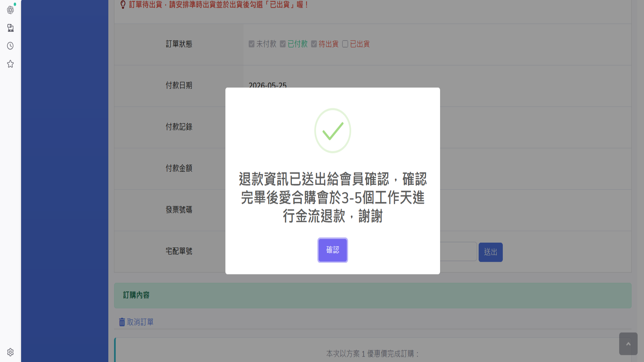Click the trash icon beside 取消訂單
644x362 pixels.
coord(122,322)
